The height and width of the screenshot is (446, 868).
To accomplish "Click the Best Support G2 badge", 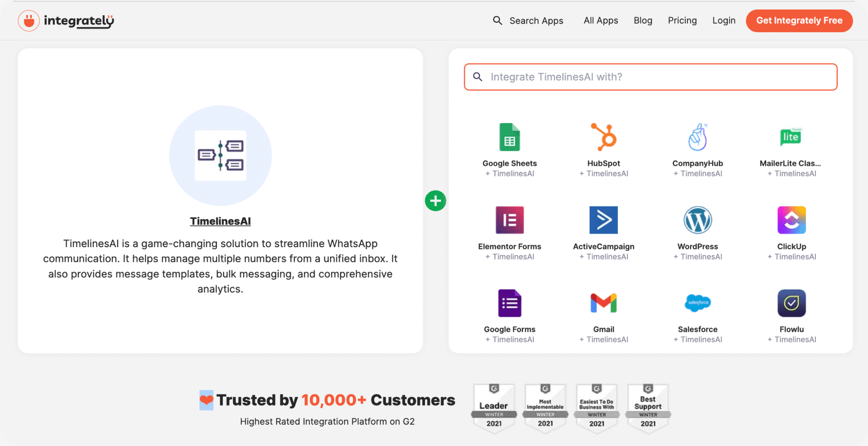I will [x=648, y=409].
